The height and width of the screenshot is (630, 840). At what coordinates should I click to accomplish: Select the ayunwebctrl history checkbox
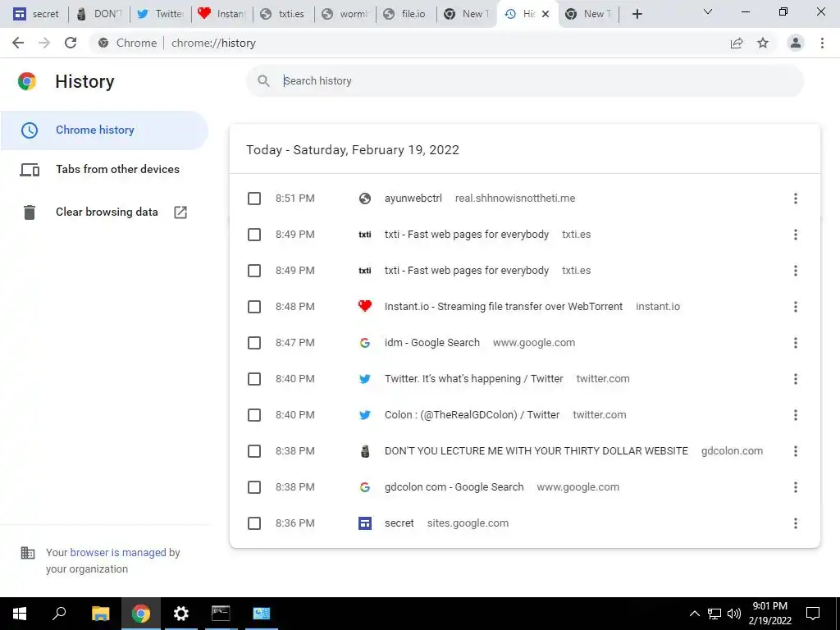[254, 199]
